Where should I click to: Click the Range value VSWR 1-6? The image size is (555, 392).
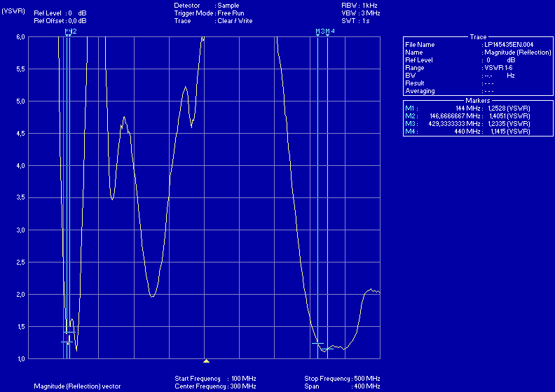pos(500,68)
